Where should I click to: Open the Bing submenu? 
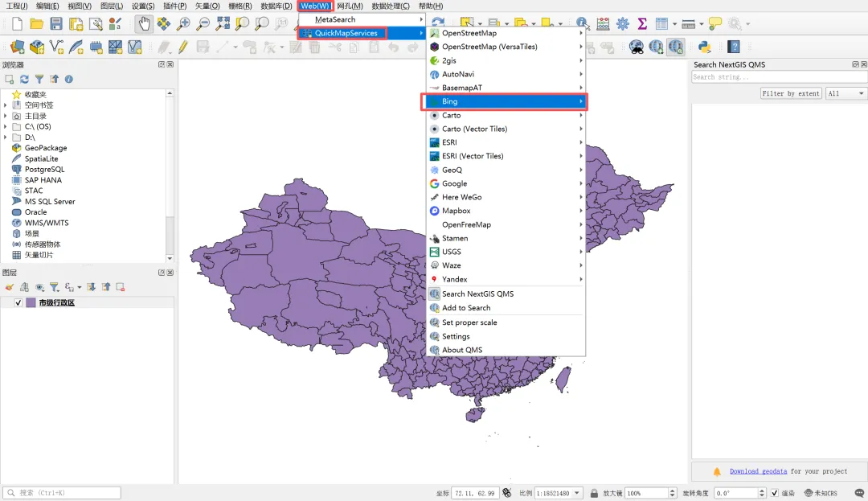(505, 101)
